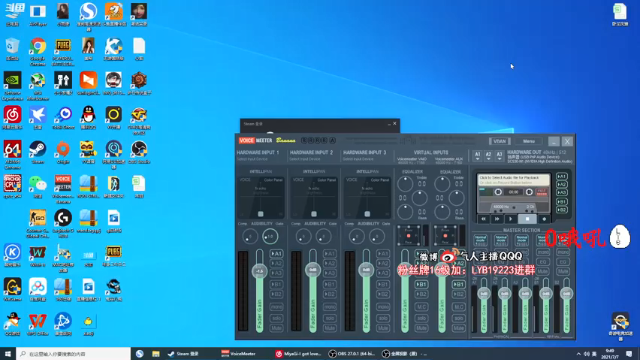Click the Hardware Input 2 fader gain knob
The width and height of the screenshot is (640, 360).
313,270
